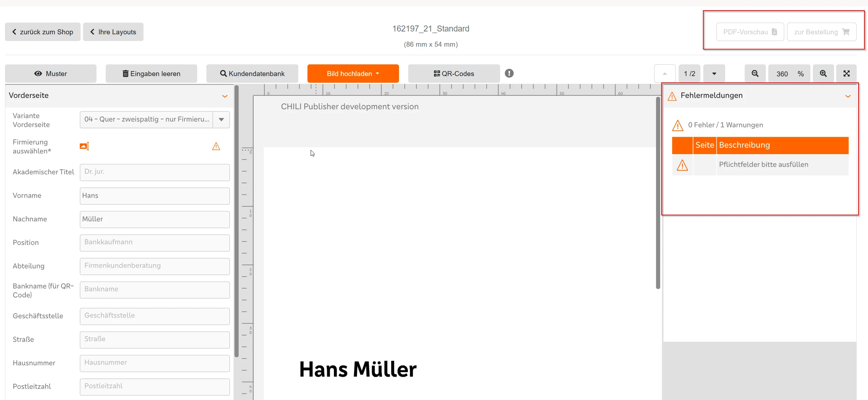Open the QR-Codes tool

click(454, 74)
